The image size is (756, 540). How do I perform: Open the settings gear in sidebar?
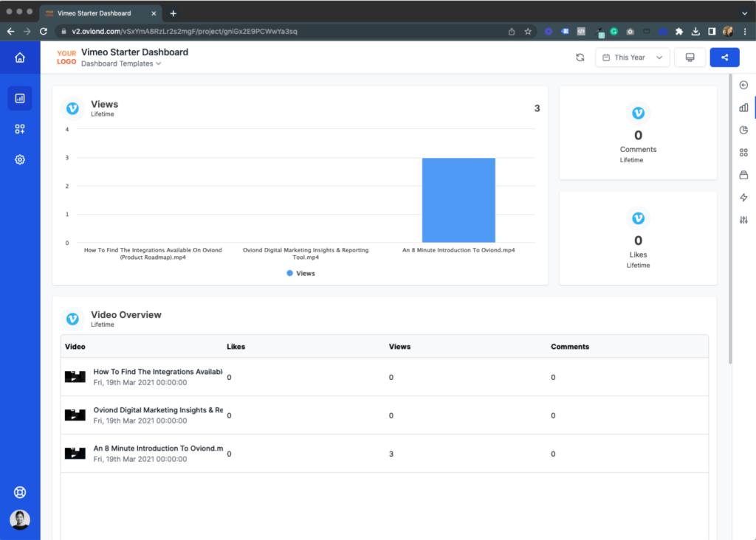20,159
